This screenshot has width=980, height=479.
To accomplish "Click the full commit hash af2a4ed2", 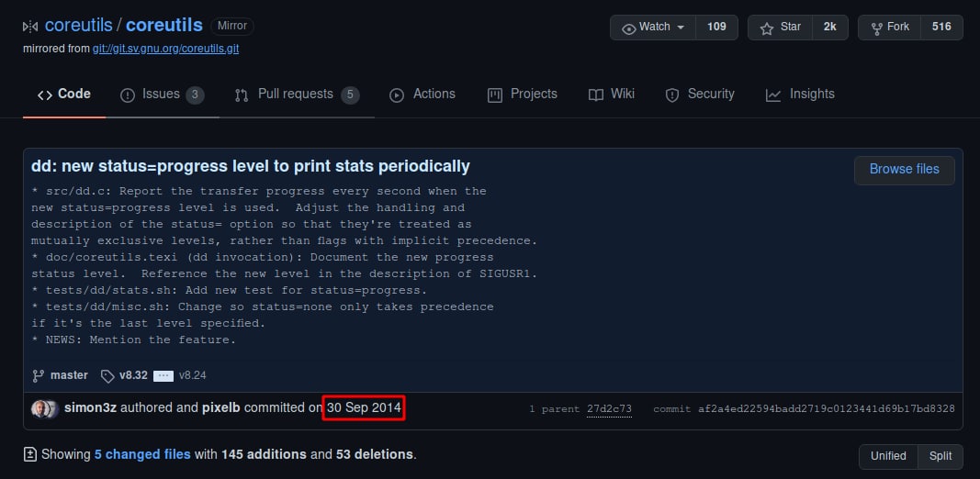I will pyautogui.click(x=827, y=409).
